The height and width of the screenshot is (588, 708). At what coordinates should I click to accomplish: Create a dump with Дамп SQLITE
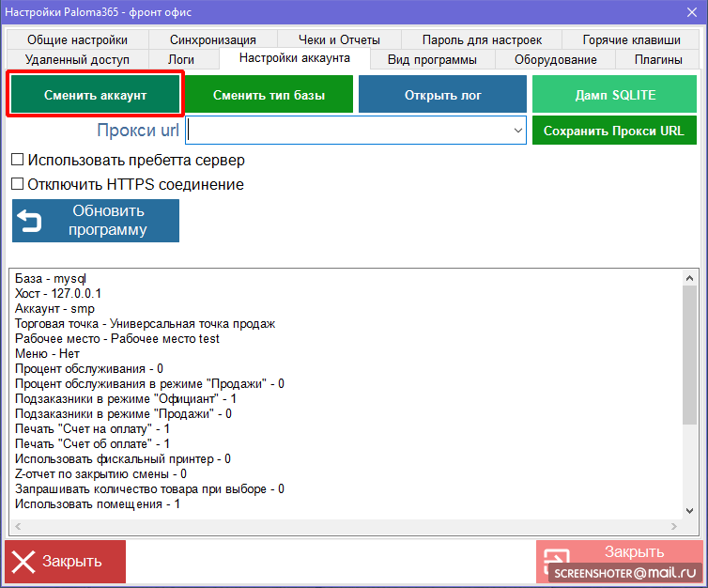(x=615, y=95)
